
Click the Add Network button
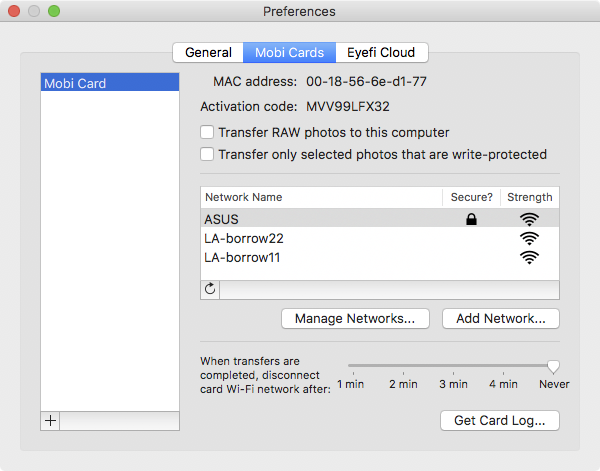(x=500, y=319)
